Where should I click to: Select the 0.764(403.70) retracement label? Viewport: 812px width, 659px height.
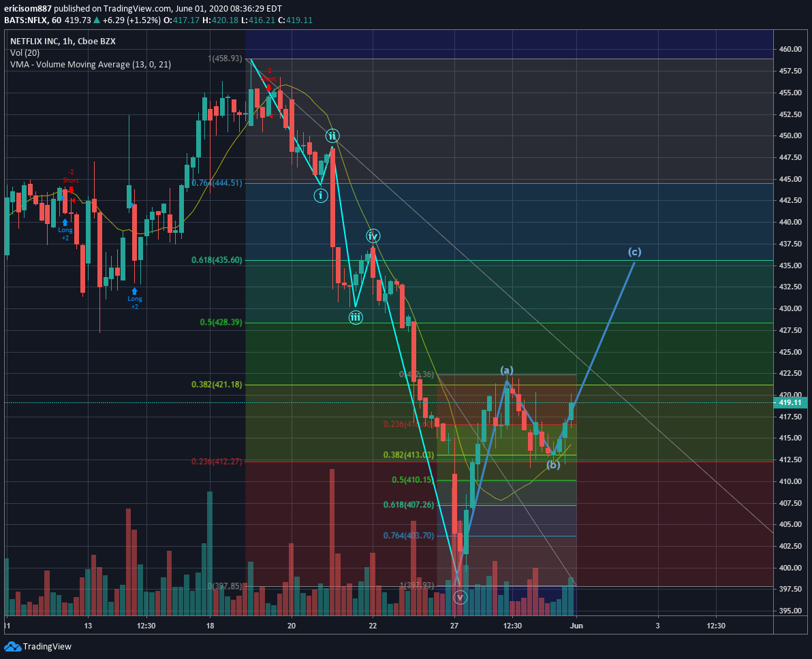click(409, 535)
